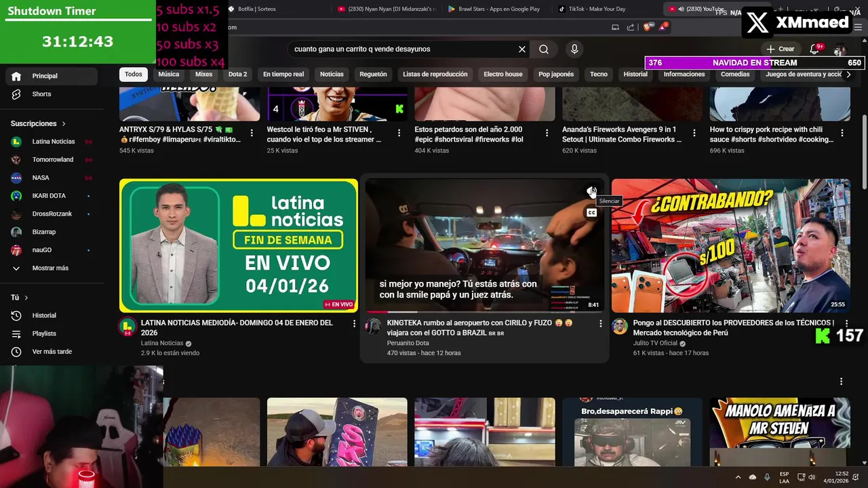Click the Crear button
The width and height of the screenshot is (868, 488).
pos(781,49)
